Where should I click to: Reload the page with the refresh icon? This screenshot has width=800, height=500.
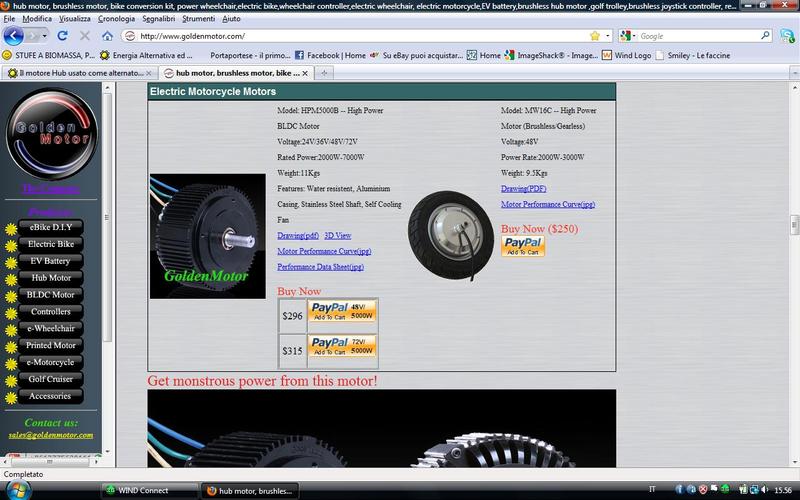pyautogui.click(x=62, y=36)
